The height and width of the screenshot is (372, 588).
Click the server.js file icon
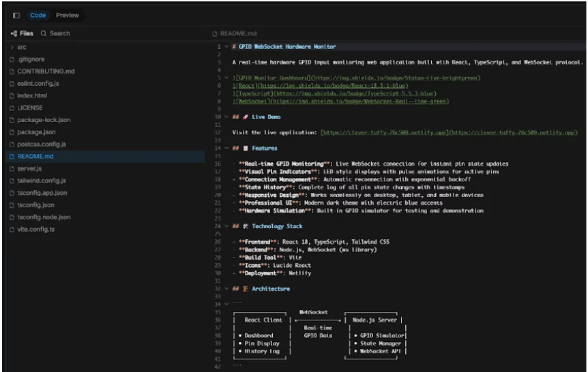12,168
